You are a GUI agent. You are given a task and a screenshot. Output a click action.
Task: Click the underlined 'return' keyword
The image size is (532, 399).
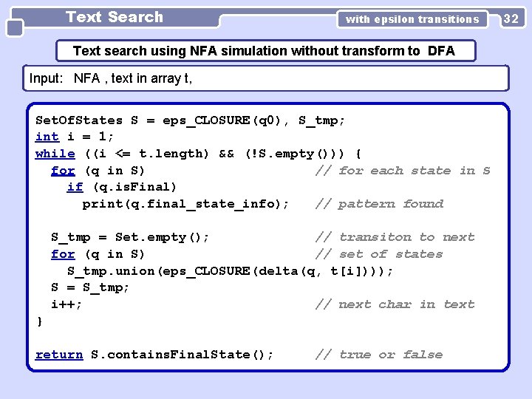(x=59, y=355)
